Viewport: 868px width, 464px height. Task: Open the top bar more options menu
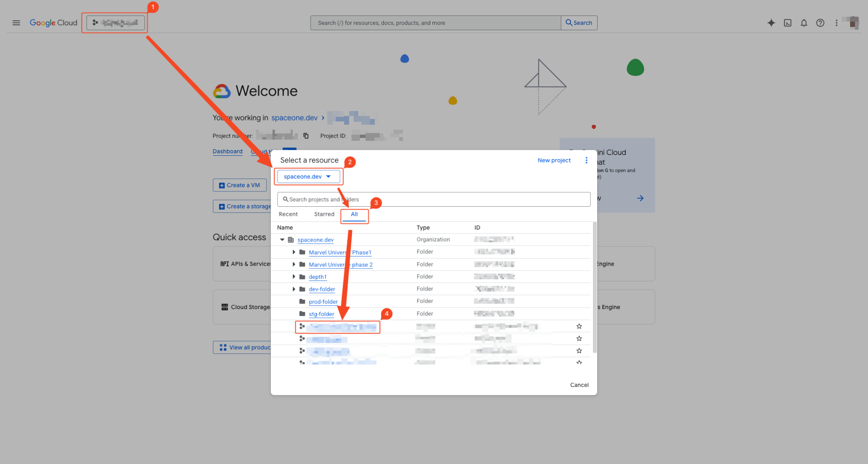[836, 23]
